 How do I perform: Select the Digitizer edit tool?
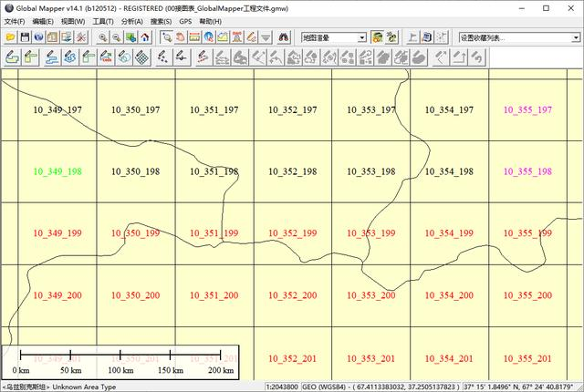(x=223, y=37)
